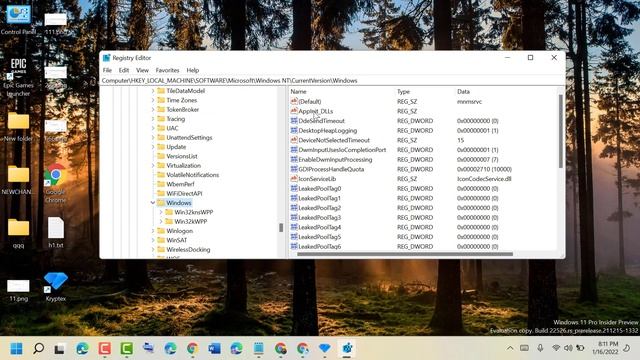Expand the TokenBroker key

pyautogui.click(x=153, y=110)
